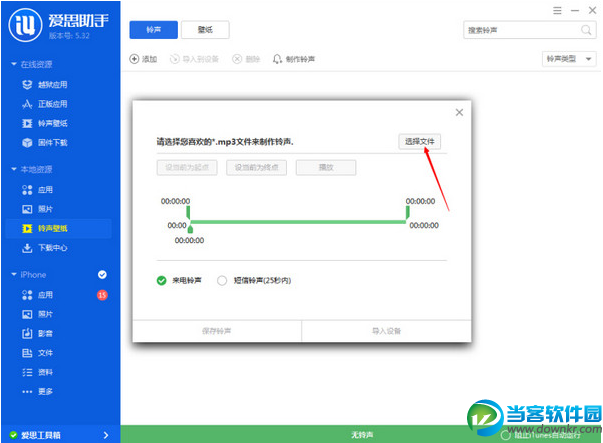This screenshot has width=603, height=443.
Task: Open 铃声壁纸 under 在线资源
Action: click(45, 123)
